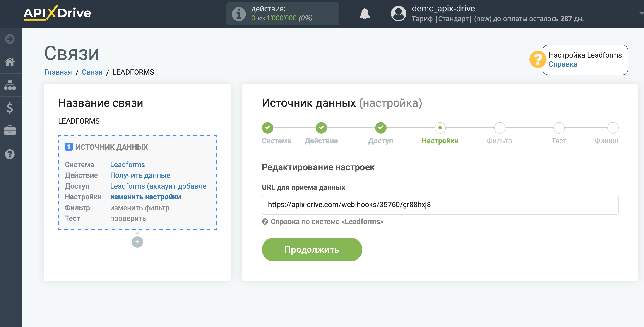Jump to the Тест step circle
This screenshot has height=327, width=644.
pyautogui.click(x=559, y=128)
